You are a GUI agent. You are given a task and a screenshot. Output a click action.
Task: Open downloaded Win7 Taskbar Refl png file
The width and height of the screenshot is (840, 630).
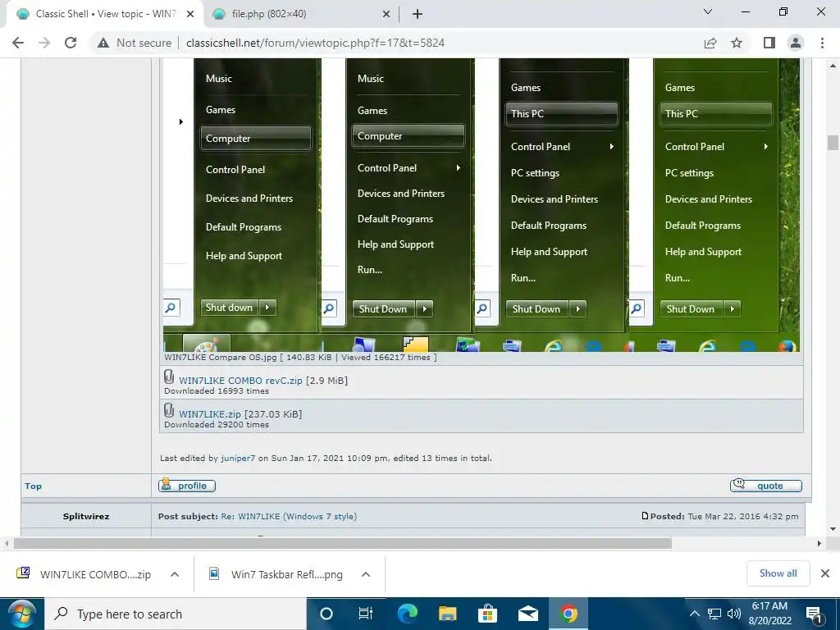tap(276, 574)
